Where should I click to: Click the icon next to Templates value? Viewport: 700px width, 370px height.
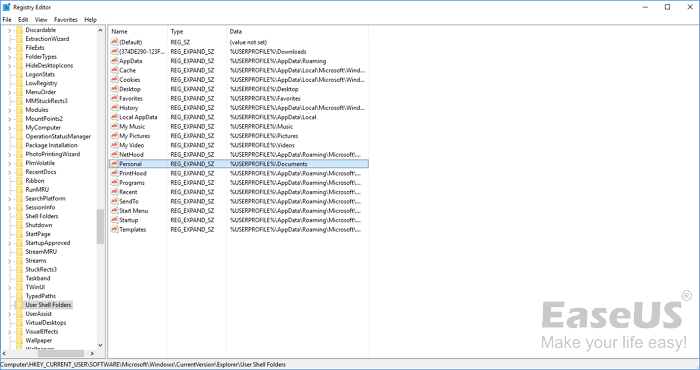114,229
